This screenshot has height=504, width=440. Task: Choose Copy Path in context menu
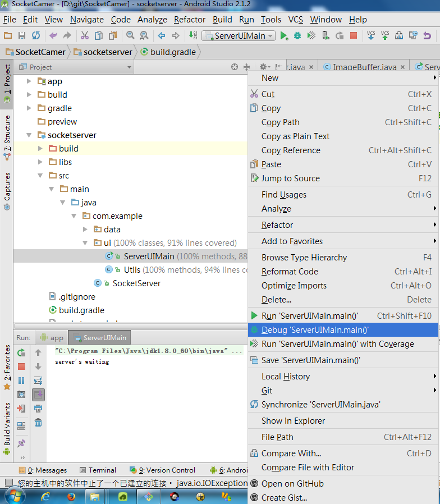(343, 122)
